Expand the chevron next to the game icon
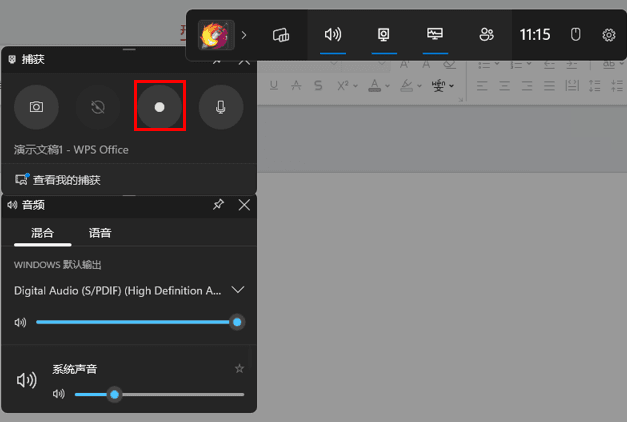The width and height of the screenshot is (627, 422). click(243, 35)
